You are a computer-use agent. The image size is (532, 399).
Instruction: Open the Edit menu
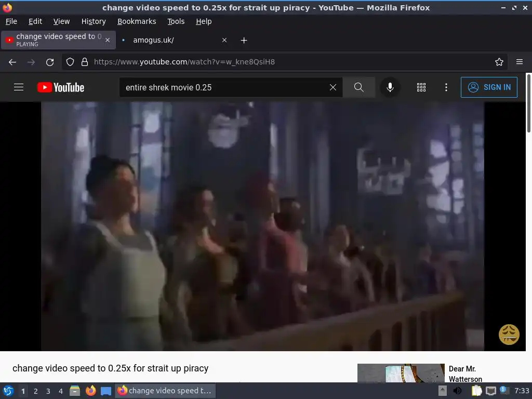pos(35,21)
